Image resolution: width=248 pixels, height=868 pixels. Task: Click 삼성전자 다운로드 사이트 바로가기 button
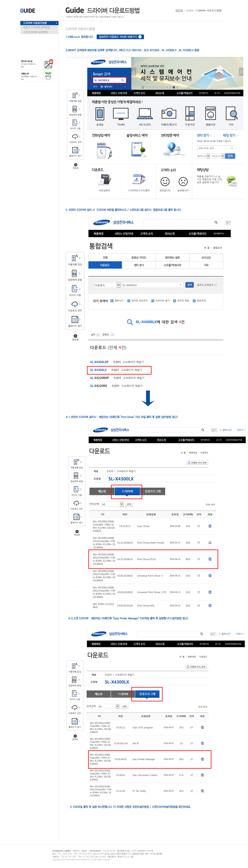(121, 37)
